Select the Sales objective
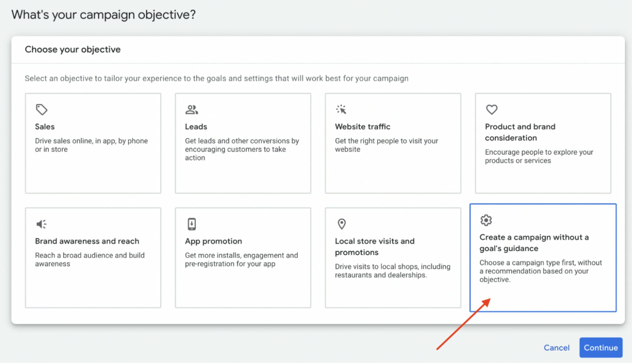The width and height of the screenshot is (632, 364). click(x=93, y=143)
